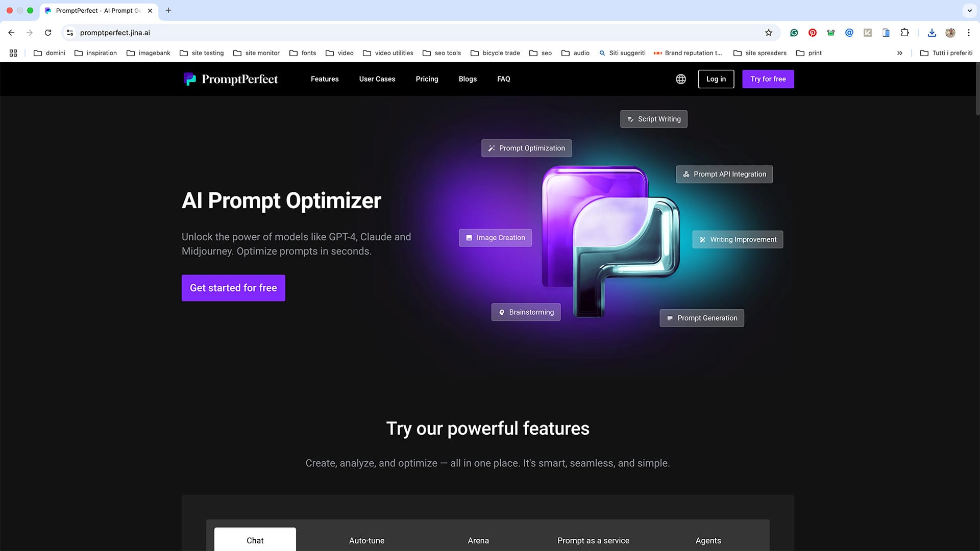Click the Log in button
980x551 pixels.
(x=716, y=79)
